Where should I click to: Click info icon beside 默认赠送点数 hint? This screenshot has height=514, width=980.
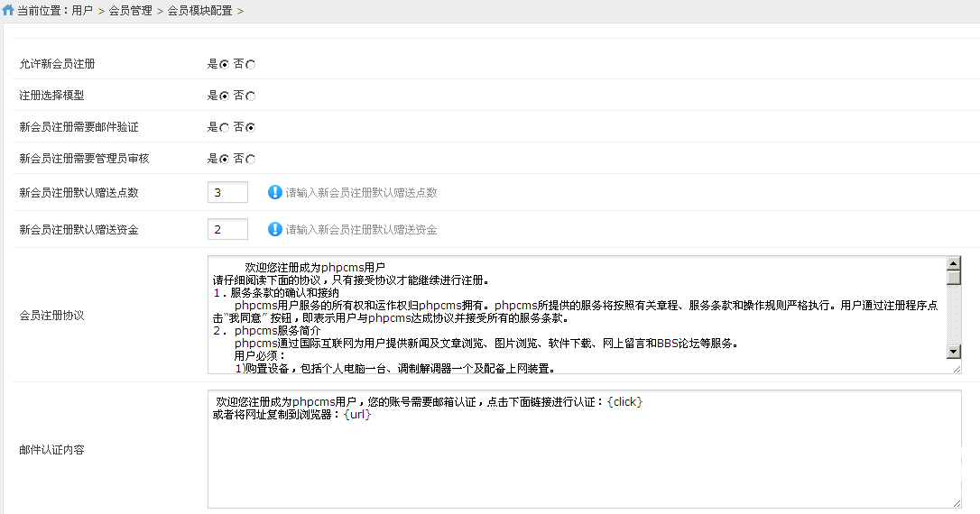275,192
